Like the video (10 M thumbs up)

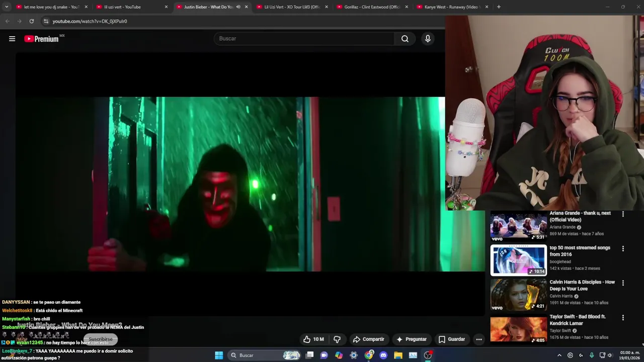pyautogui.click(x=313, y=339)
